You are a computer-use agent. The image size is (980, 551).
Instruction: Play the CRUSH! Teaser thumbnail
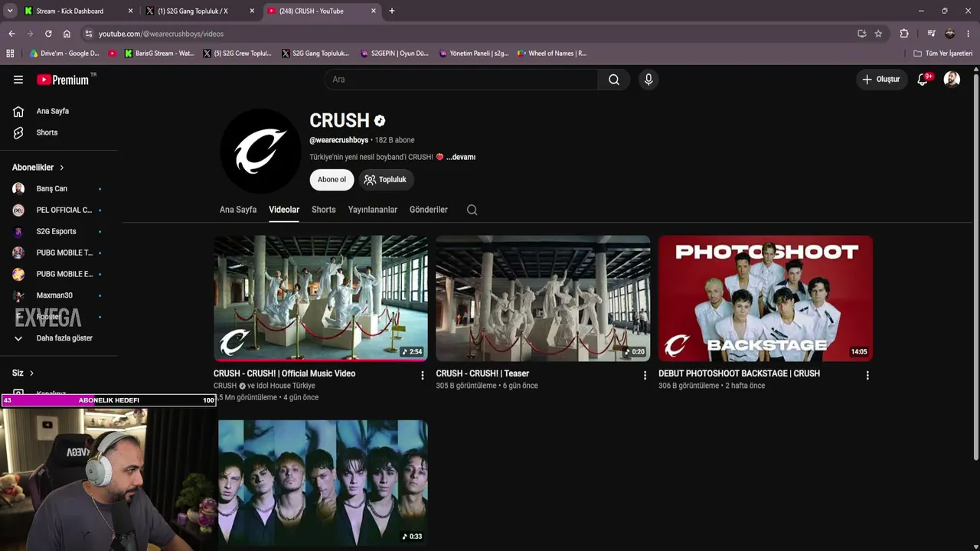click(x=543, y=298)
